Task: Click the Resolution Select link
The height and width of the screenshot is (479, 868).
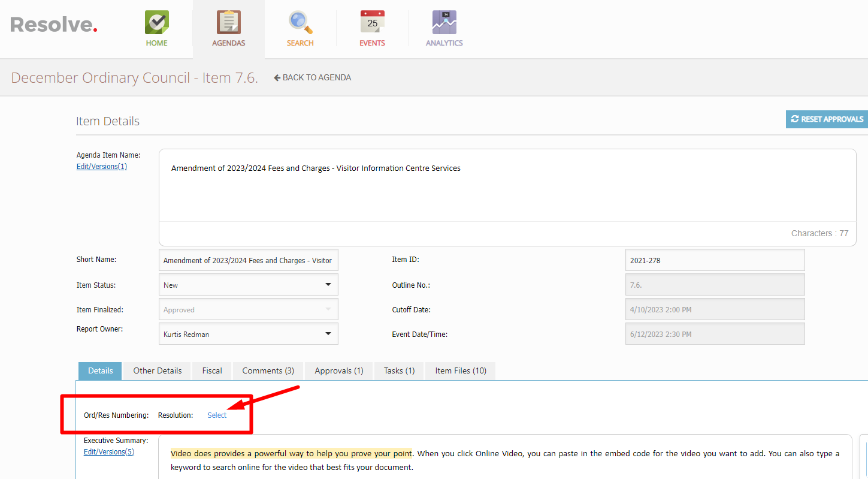Action: pyautogui.click(x=217, y=415)
